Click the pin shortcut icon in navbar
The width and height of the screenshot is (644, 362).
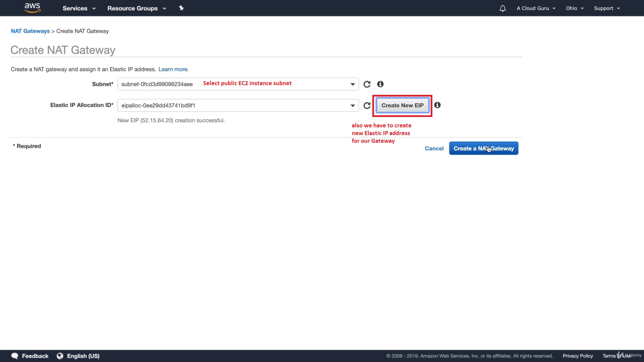click(x=181, y=8)
